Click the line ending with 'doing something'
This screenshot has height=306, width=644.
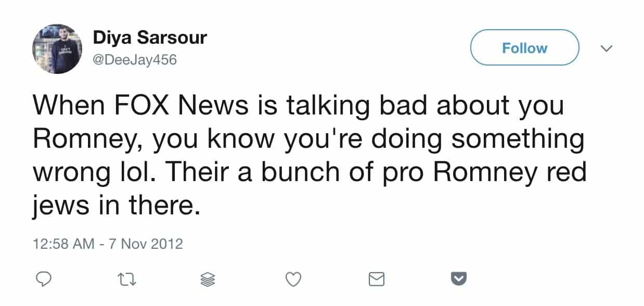point(308,141)
